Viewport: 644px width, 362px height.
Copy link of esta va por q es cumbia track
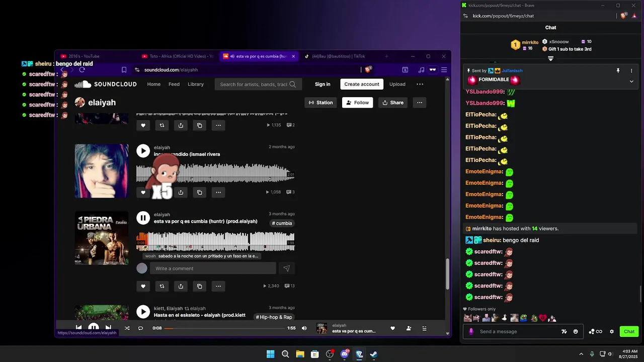pyautogui.click(x=199, y=286)
